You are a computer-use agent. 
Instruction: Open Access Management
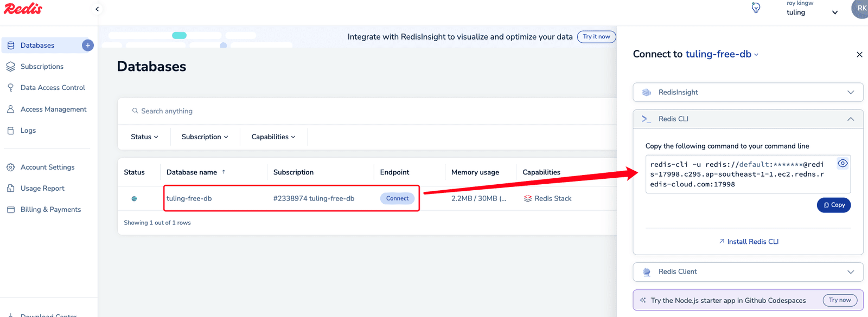53,109
